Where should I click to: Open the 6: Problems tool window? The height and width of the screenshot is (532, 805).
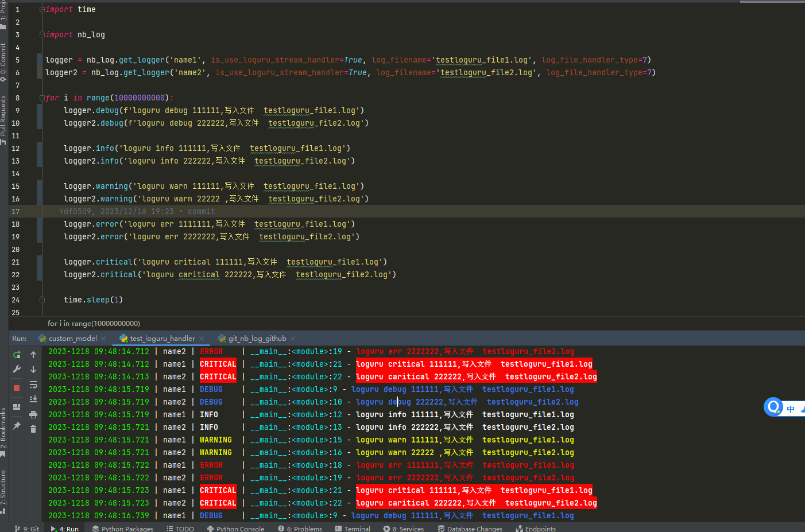coord(300,529)
